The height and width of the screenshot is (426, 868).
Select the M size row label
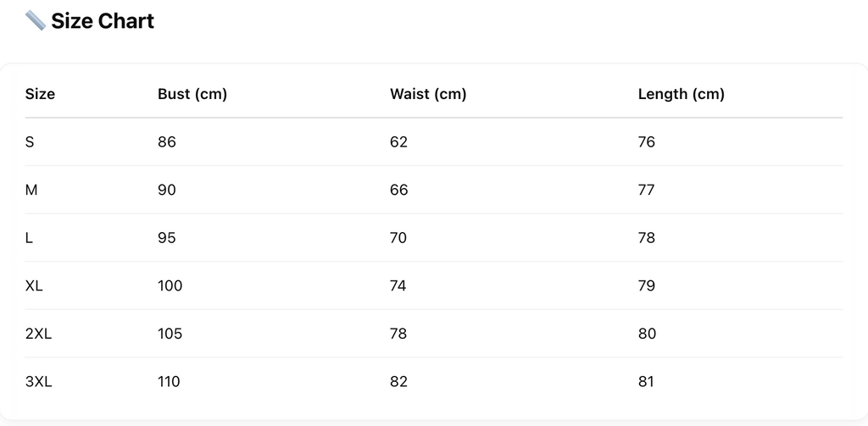click(31, 190)
